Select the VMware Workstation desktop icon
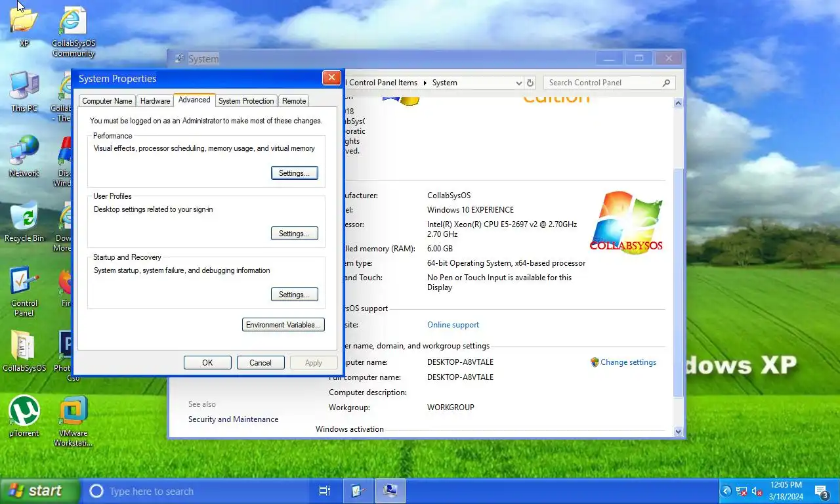Viewport: 840px width, 504px height. tap(73, 421)
